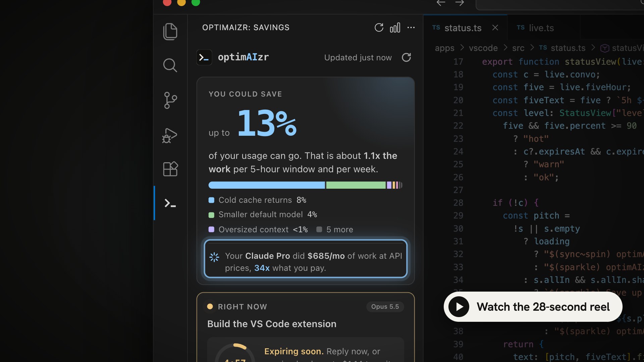Click Oversized context <1% entry

click(258, 229)
